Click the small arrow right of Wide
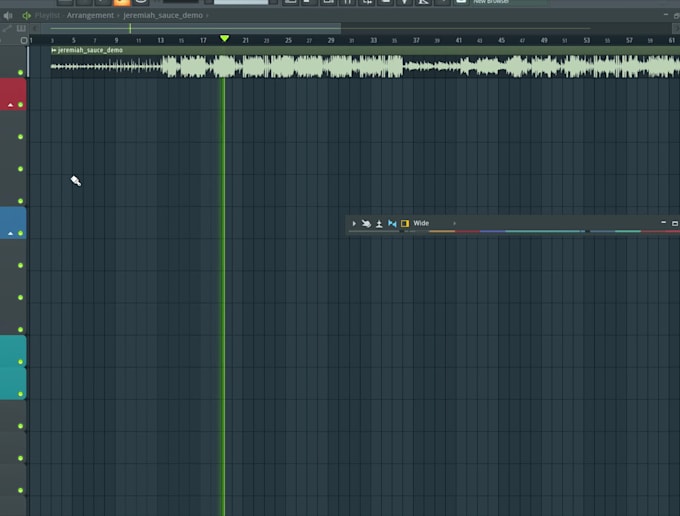Viewport: 680px width, 516px height. tap(454, 223)
